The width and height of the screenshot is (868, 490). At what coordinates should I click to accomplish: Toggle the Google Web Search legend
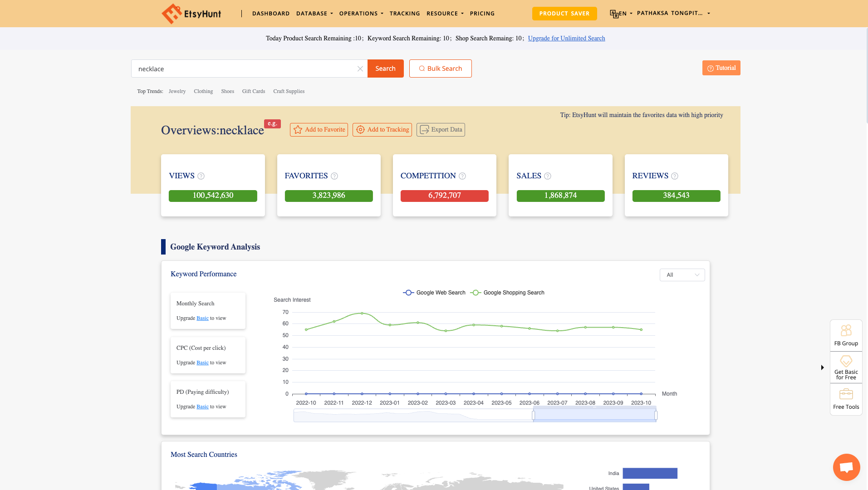[434, 293]
